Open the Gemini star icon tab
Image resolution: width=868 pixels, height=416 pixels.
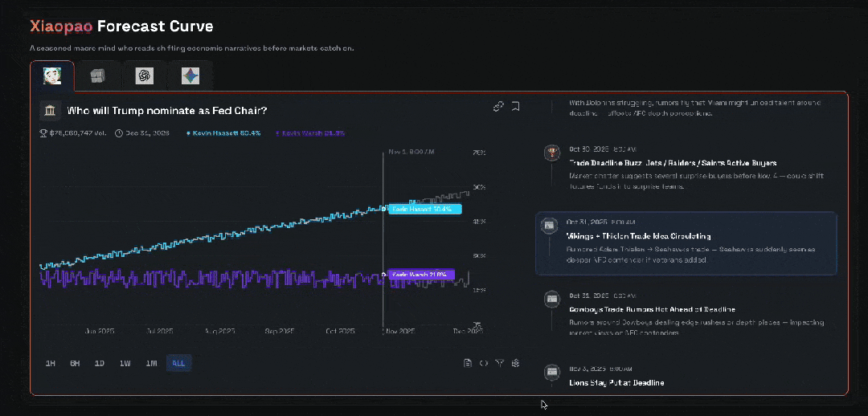point(190,75)
